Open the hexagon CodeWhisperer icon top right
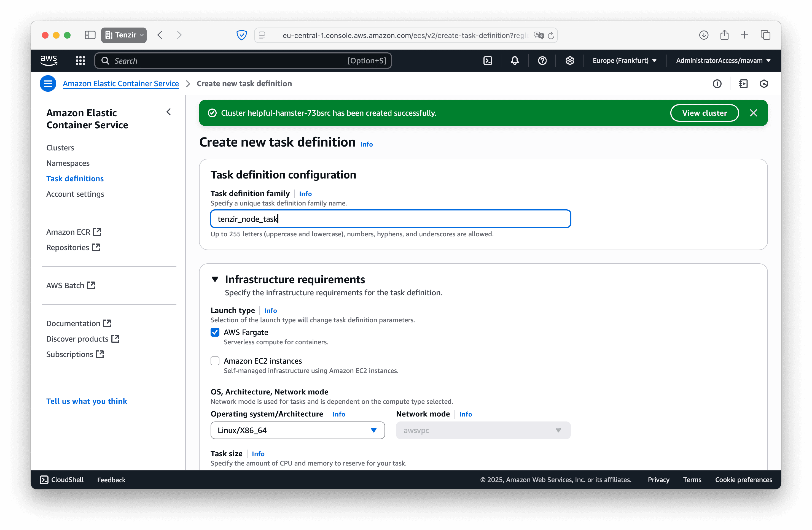Image resolution: width=812 pixels, height=530 pixels. click(x=764, y=83)
